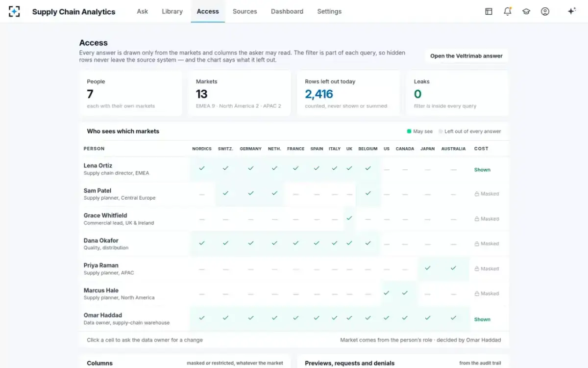Go to the Sources tab
Image resolution: width=588 pixels, height=368 pixels.
245,11
